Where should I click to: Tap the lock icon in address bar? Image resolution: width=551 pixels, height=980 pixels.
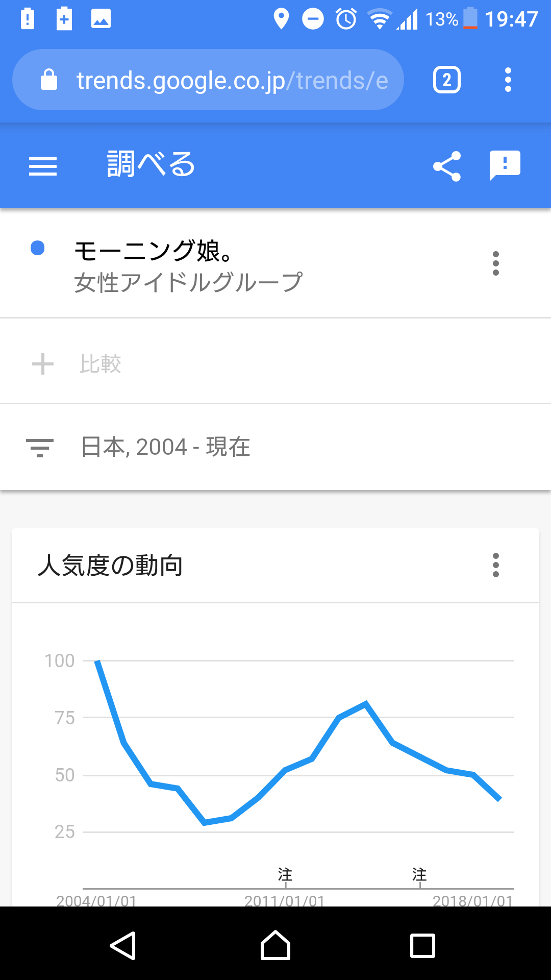point(49,80)
